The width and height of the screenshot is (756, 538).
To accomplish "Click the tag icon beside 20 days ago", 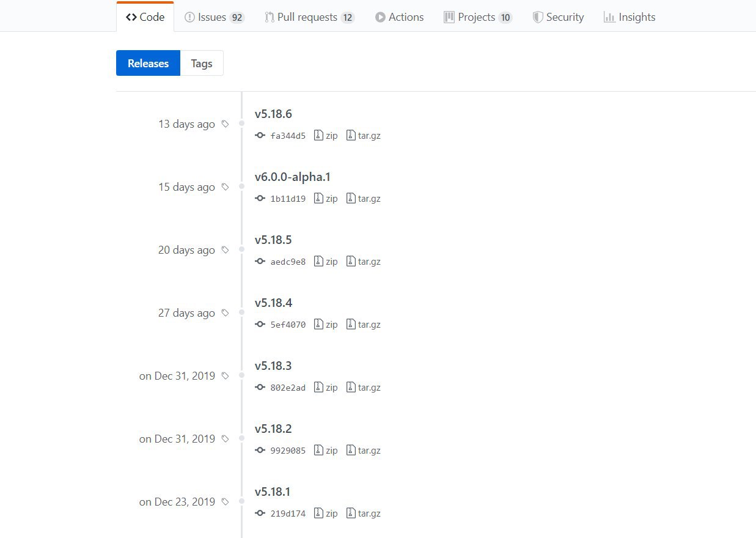I will click(225, 250).
